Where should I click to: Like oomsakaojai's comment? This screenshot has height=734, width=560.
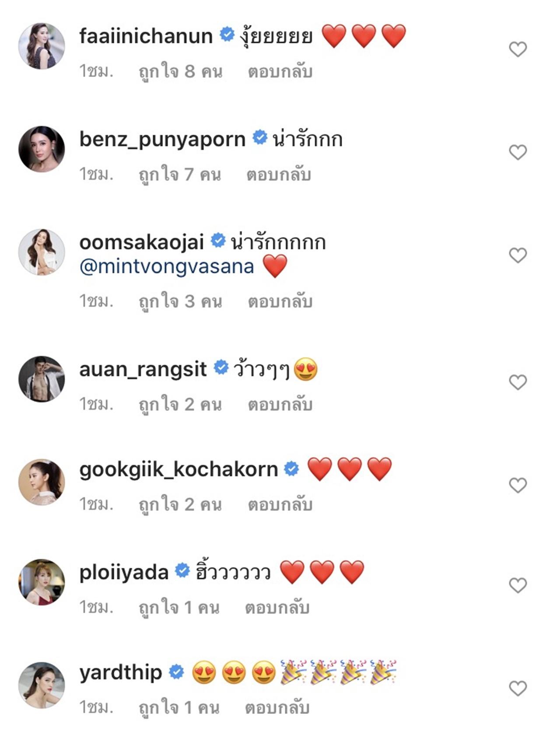pyautogui.click(x=518, y=255)
